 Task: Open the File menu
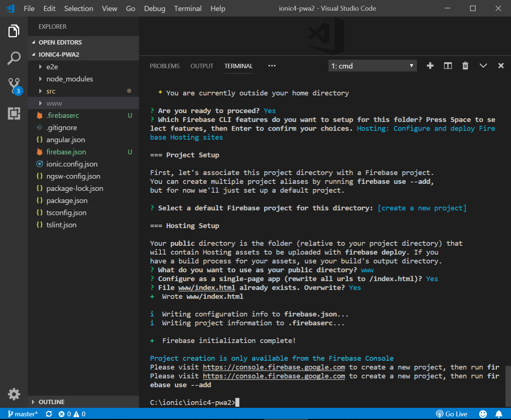(29, 8)
